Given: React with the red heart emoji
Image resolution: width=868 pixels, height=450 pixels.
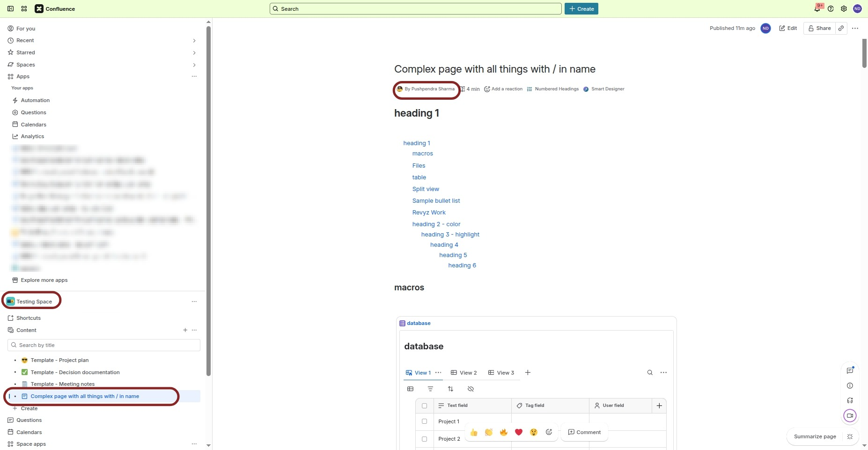Looking at the screenshot, I should (x=518, y=432).
